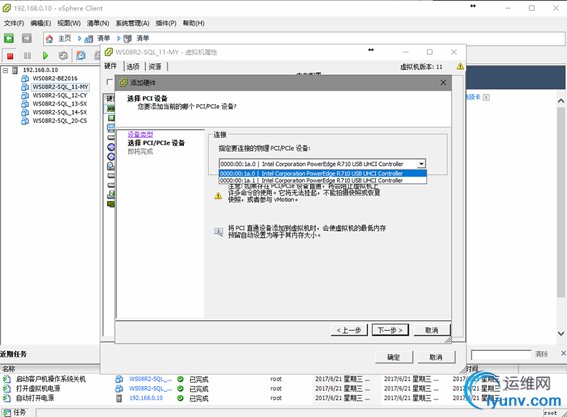Click the right panel scroll down arrow
This screenshot has height=417, width=567.
(x=561, y=333)
